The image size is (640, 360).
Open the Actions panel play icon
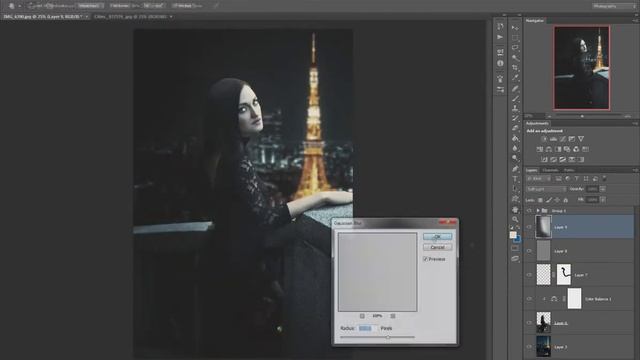click(500, 37)
